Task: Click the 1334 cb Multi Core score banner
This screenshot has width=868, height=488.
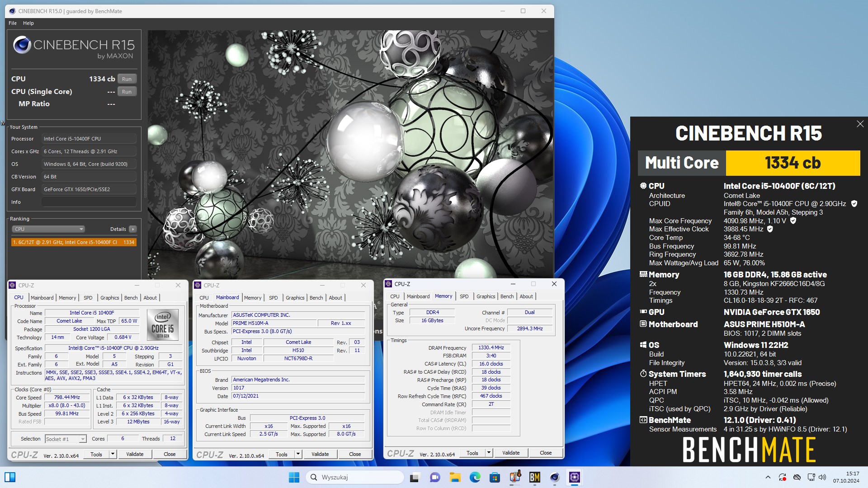Action: tap(793, 163)
